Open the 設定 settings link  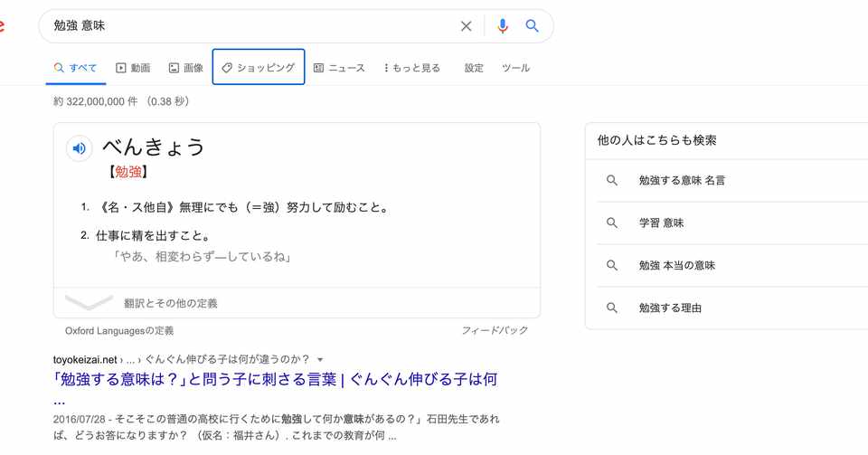coord(474,68)
